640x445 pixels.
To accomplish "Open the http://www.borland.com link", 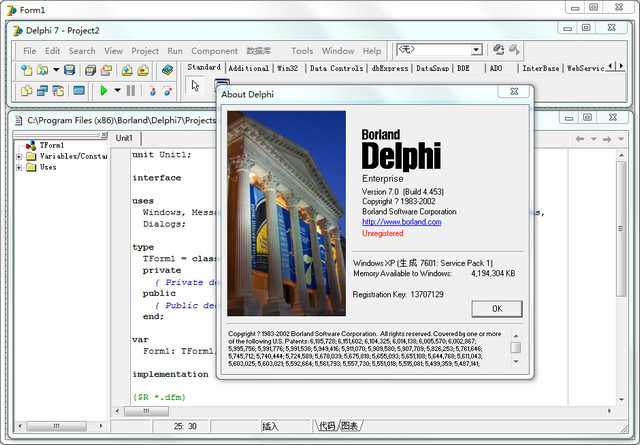I will point(402,222).
